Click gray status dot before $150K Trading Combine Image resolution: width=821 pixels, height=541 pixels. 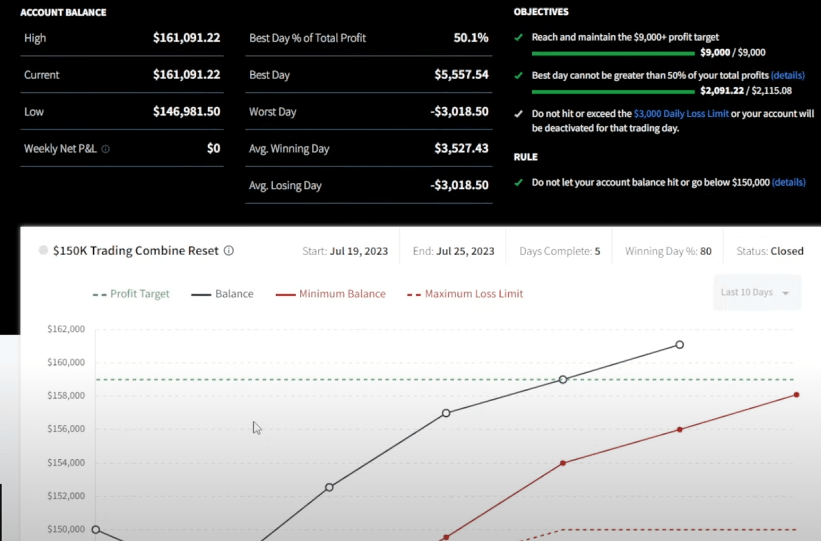(x=43, y=251)
